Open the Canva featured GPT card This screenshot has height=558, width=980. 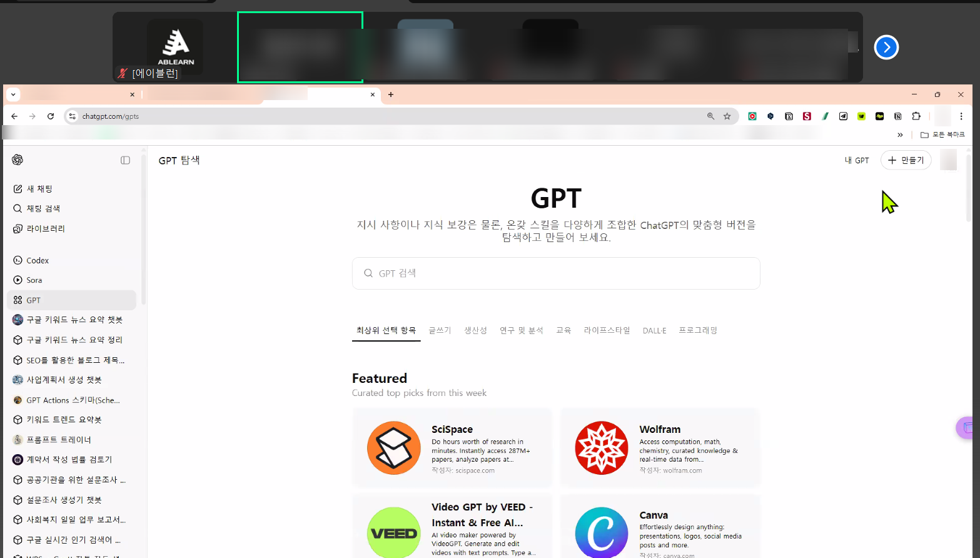660,527
